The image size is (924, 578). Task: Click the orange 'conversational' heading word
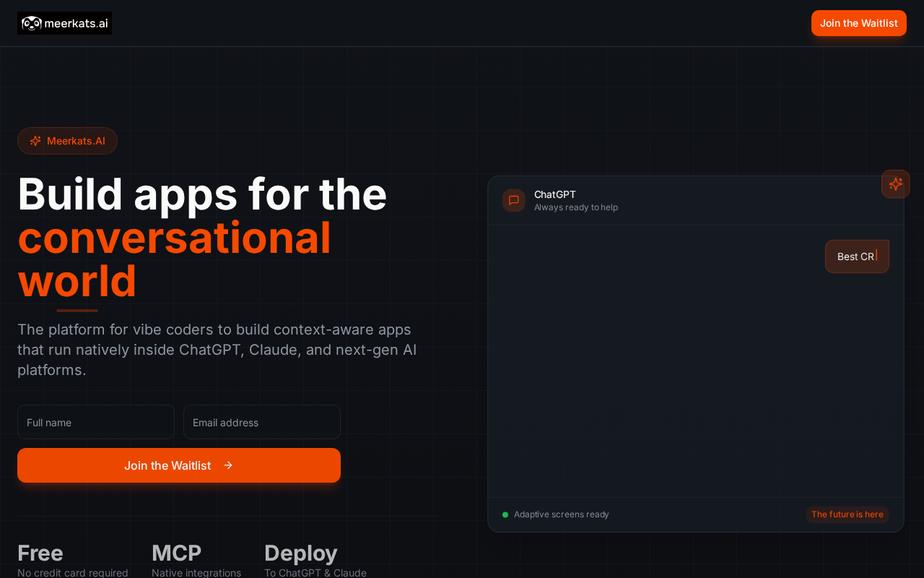175,238
